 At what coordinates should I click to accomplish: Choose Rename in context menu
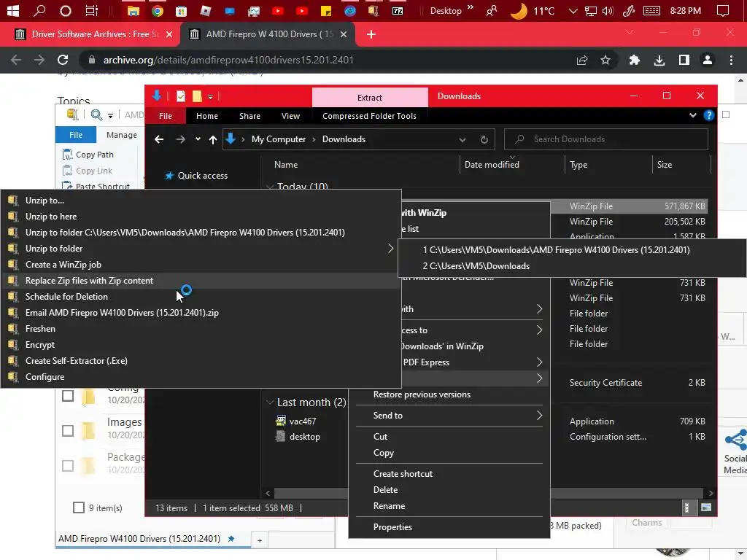click(449, 506)
